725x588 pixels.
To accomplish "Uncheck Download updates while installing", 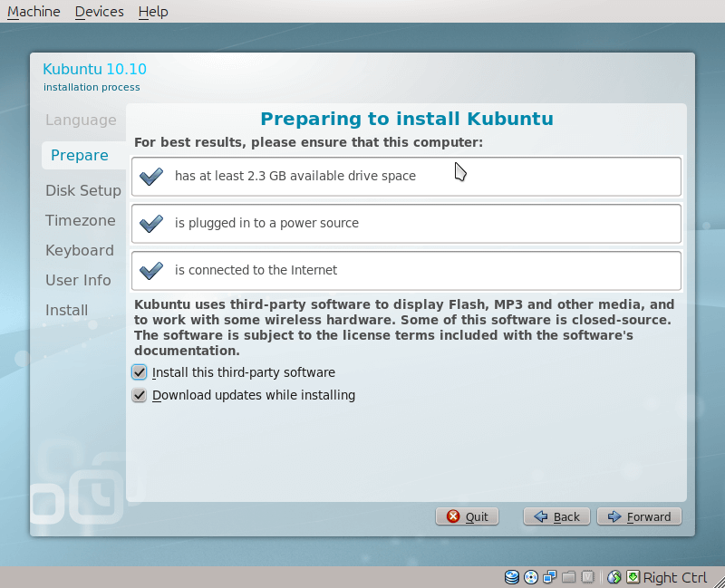I will click(140, 395).
